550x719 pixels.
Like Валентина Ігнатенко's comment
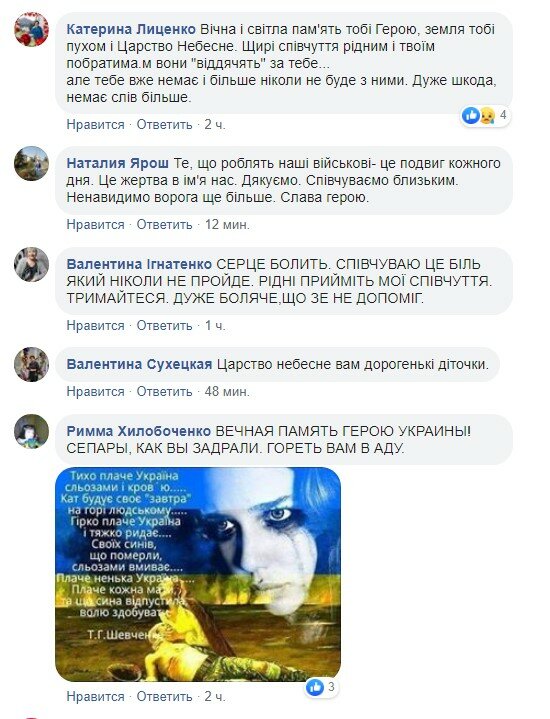click(x=95, y=325)
